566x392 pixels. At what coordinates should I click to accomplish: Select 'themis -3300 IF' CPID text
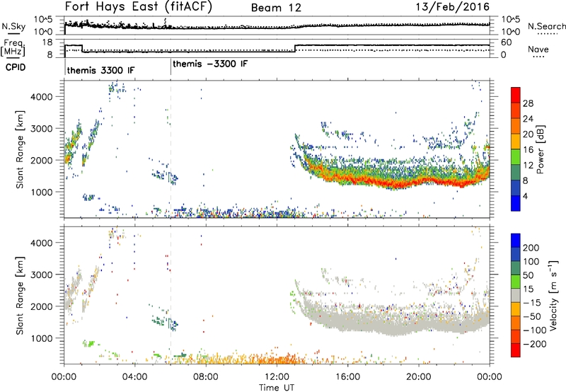[210, 64]
